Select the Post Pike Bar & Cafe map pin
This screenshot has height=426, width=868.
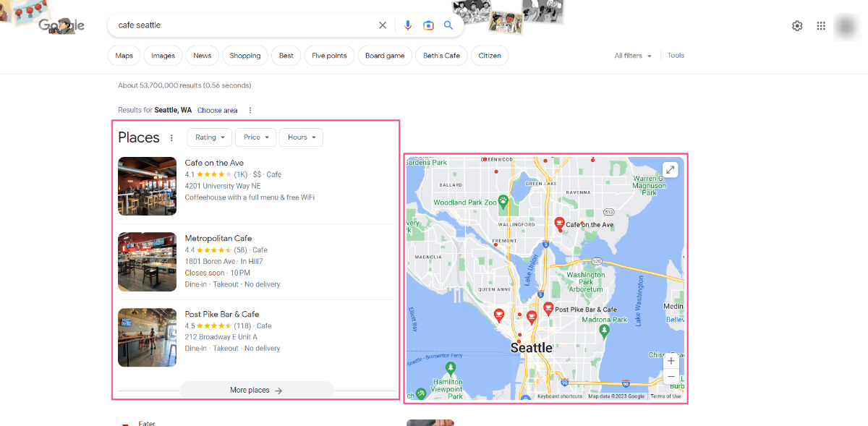click(548, 309)
